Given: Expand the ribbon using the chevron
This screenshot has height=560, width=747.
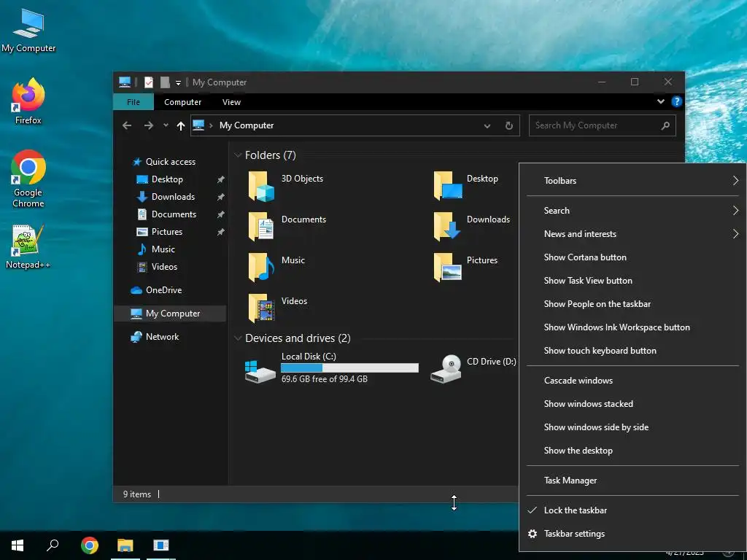Looking at the screenshot, I should [661, 101].
